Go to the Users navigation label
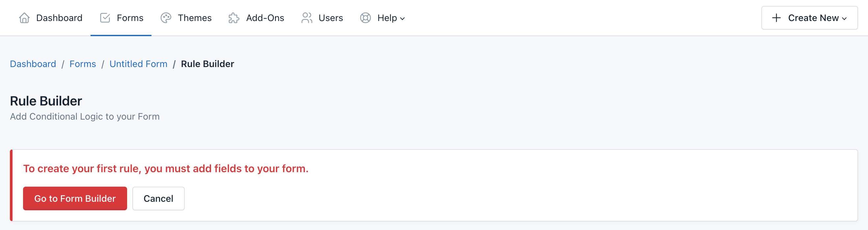Image resolution: width=868 pixels, height=230 pixels. click(331, 18)
